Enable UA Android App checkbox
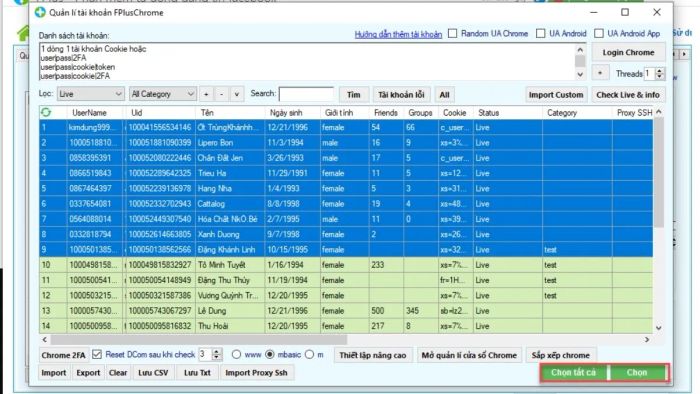This screenshot has height=394, width=700. [x=599, y=33]
